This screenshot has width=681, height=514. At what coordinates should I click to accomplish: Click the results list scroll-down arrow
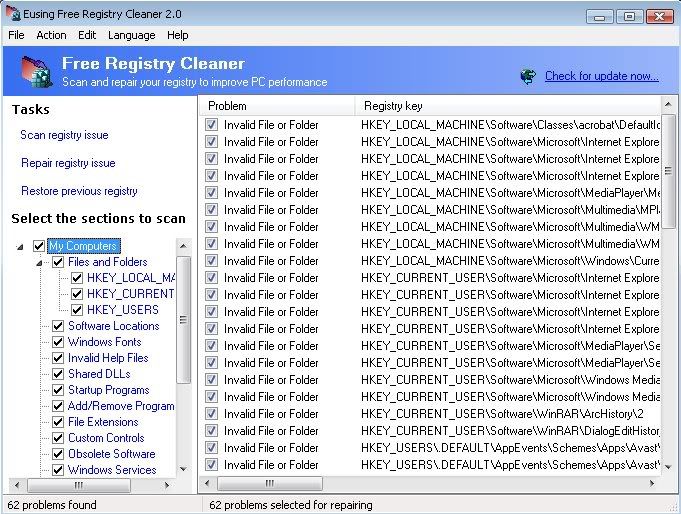(x=668, y=467)
